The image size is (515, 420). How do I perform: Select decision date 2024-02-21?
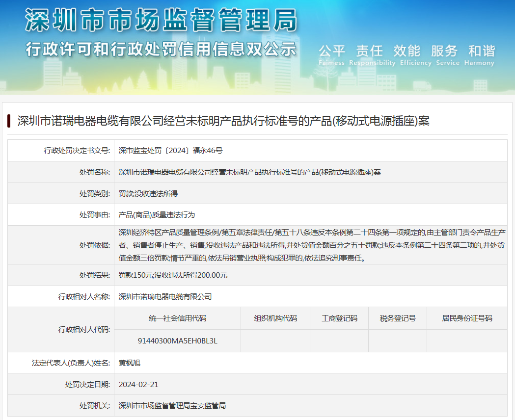(x=138, y=385)
